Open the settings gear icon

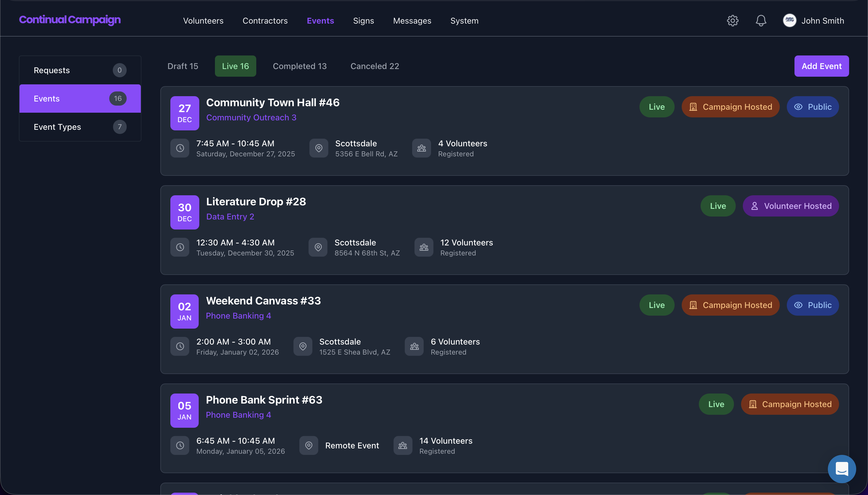pyautogui.click(x=732, y=21)
